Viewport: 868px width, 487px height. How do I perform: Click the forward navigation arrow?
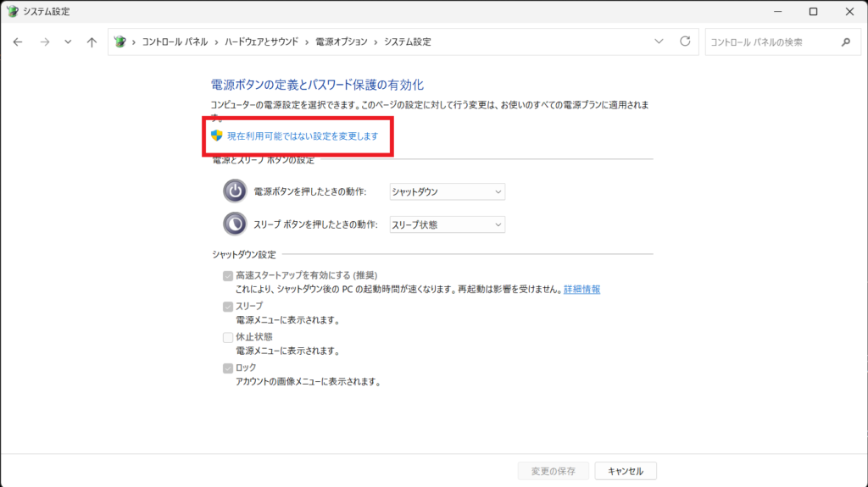44,42
